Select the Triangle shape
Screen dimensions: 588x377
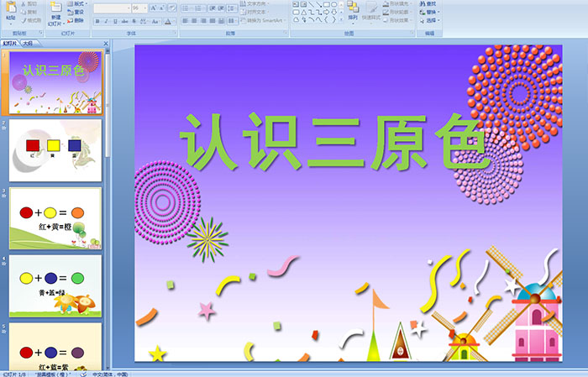tap(304, 12)
